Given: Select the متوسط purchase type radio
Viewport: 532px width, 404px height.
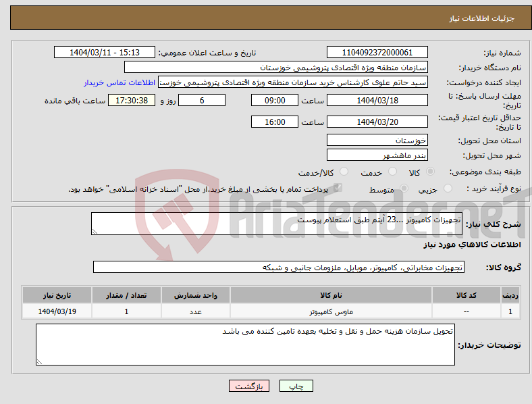Looking at the screenshot, I should point(404,188).
